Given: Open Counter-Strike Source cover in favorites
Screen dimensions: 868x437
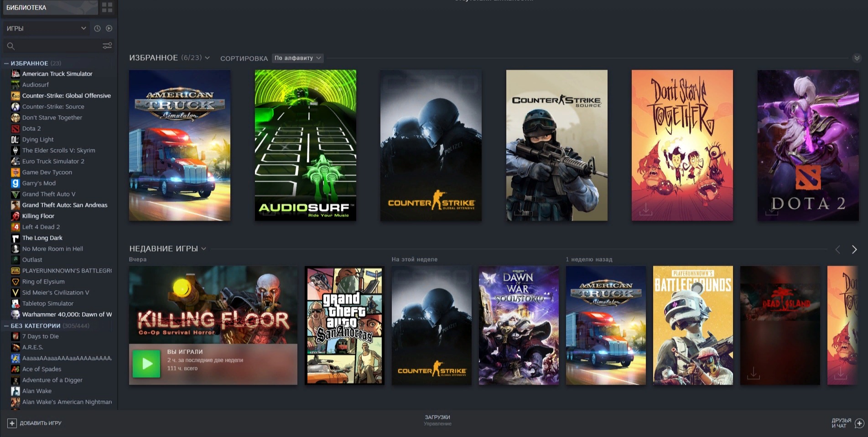Looking at the screenshot, I should [x=557, y=145].
